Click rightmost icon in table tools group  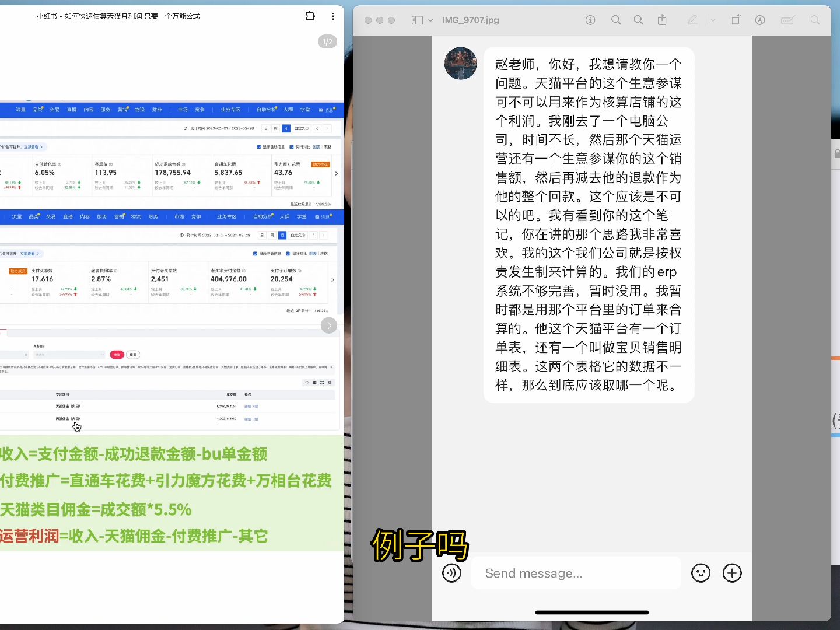[x=330, y=383]
